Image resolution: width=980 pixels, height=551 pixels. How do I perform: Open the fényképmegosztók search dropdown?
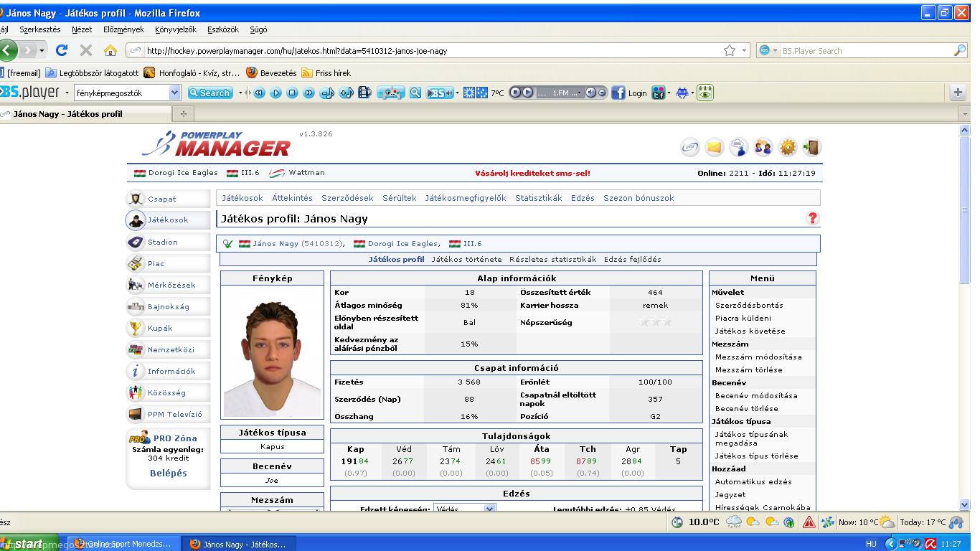point(175,93)
